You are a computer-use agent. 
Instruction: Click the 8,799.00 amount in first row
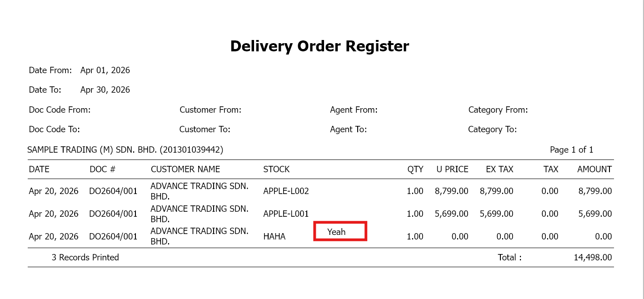(x=595, y=191)
